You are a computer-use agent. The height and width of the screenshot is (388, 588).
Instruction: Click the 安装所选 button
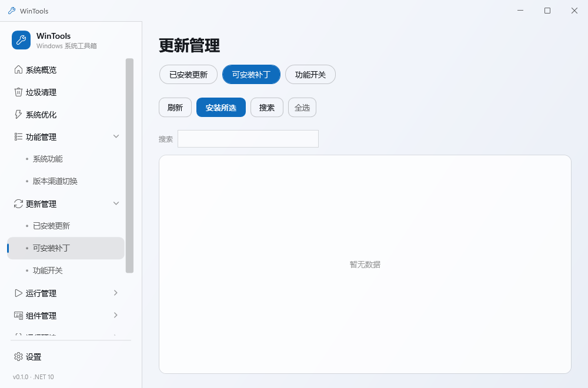click(221, 108)
